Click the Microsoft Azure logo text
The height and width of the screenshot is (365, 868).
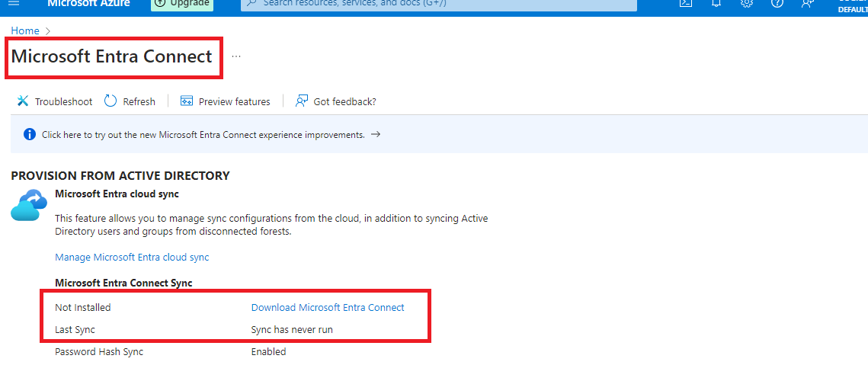point(88,3)
